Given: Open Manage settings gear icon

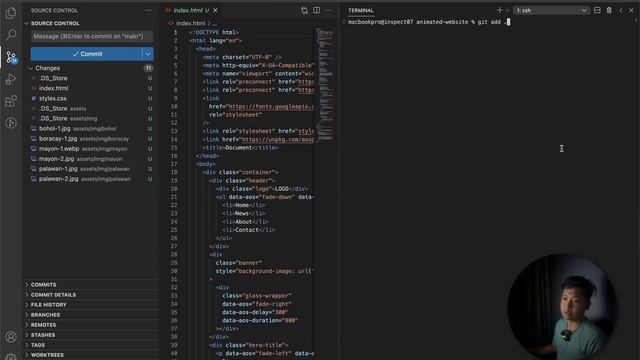Looking at the screenshot, I should [x=11, y=356].
